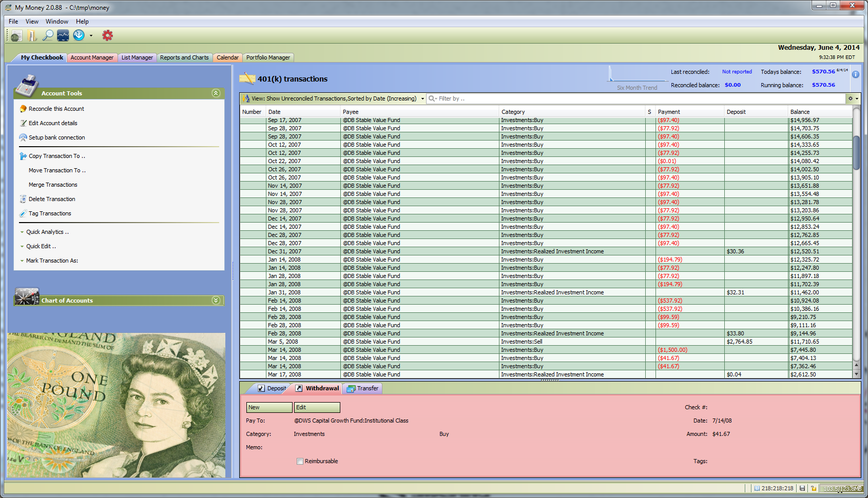Click the money document toolbar icon
The height and width of the screenshot is (498, 868).
tap(16, 35)
